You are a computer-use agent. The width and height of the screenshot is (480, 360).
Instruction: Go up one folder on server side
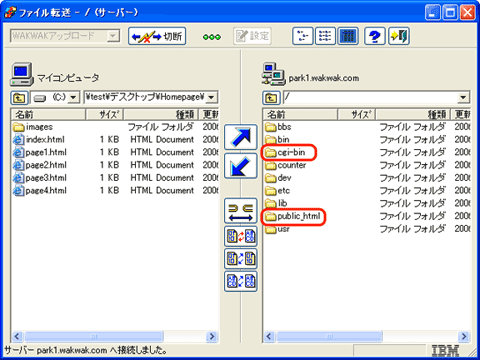(271, 98)
